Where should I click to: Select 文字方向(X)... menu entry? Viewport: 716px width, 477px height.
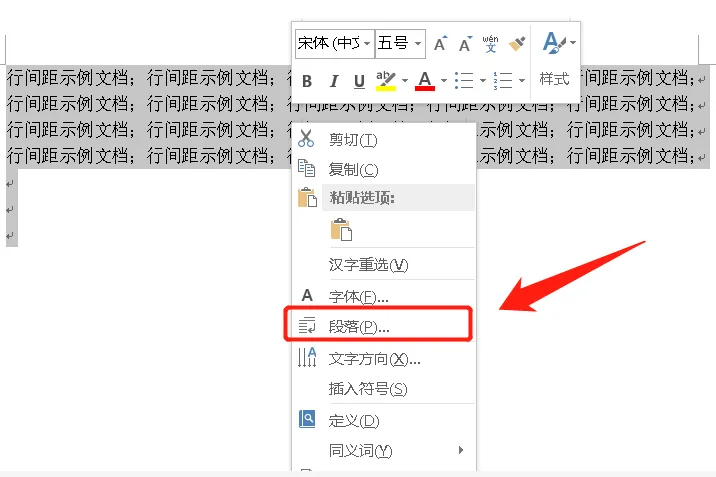point(374,359)
